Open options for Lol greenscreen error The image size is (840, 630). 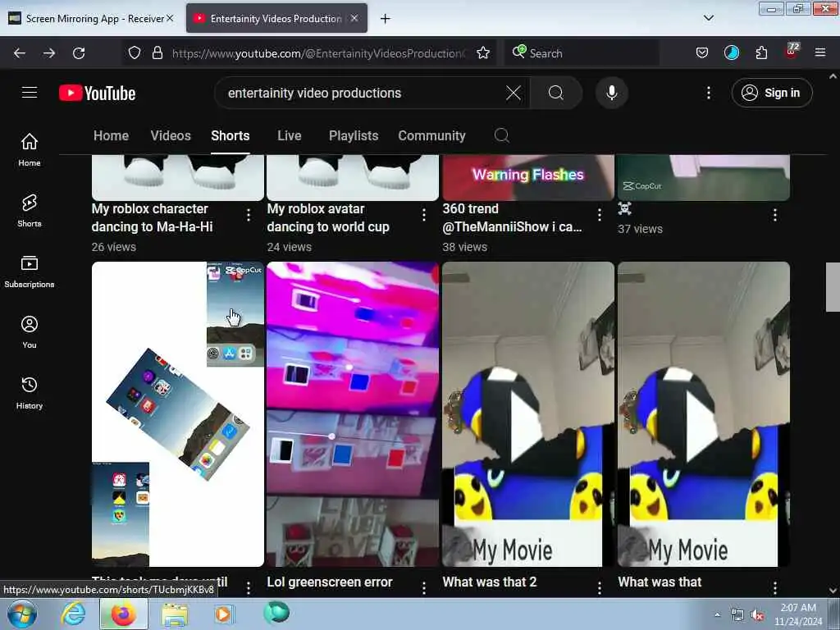point(424,588)
